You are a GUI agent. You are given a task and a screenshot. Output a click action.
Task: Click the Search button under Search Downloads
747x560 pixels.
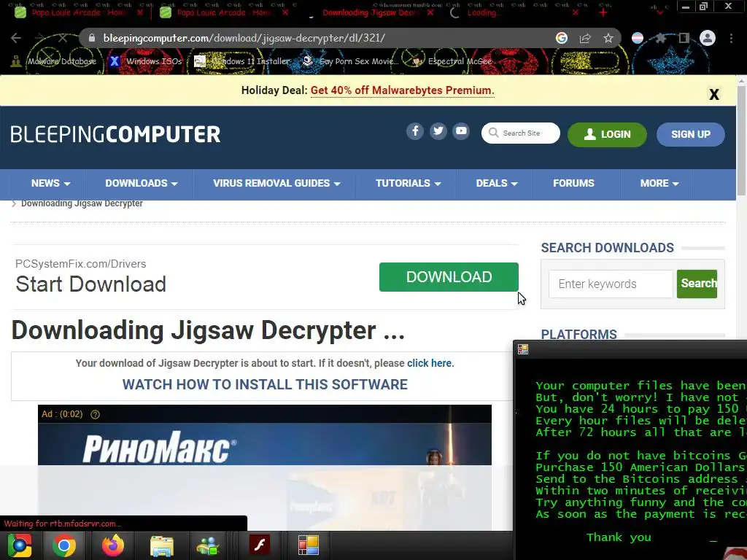click(x=697, y=284)
